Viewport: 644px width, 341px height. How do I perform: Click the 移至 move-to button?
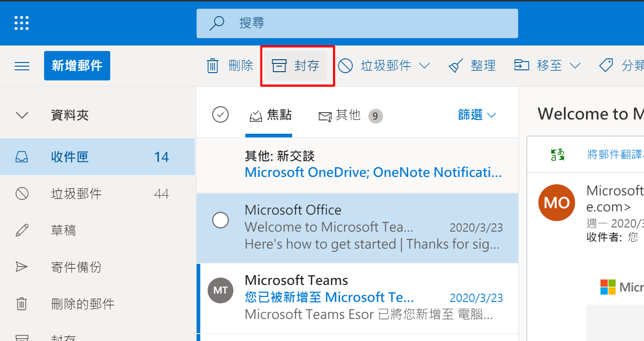pos(538,66)
